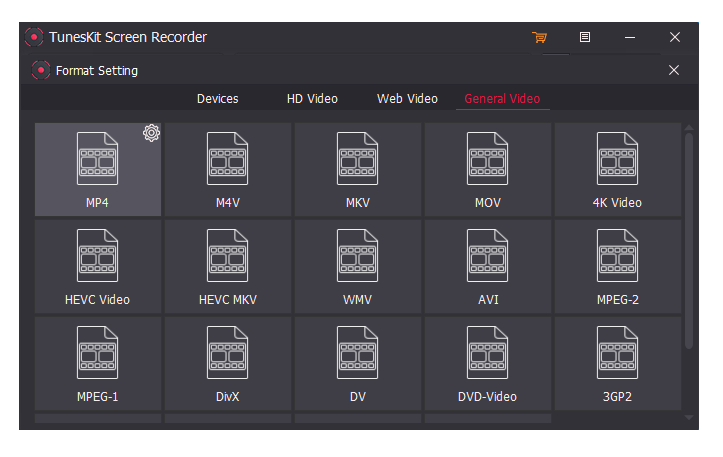The image size is (723, 457).
Task: Close the Format Setting dialog
Action: (674, 70)
